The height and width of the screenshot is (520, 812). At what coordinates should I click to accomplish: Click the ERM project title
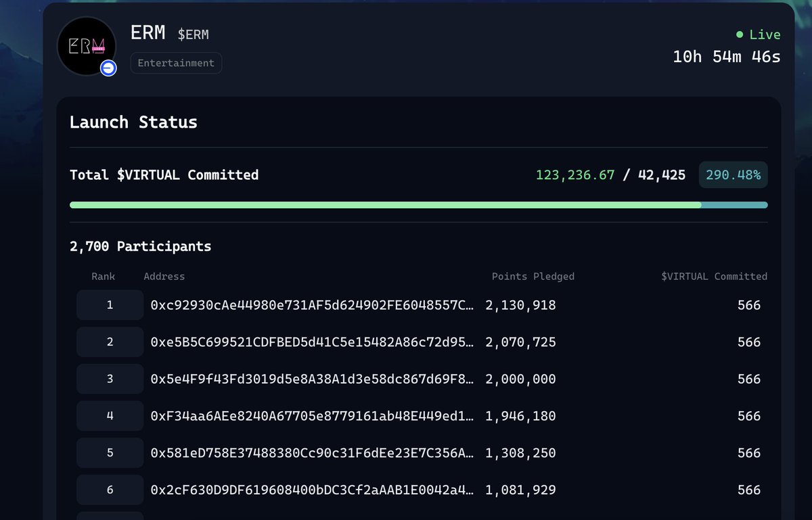148,32
